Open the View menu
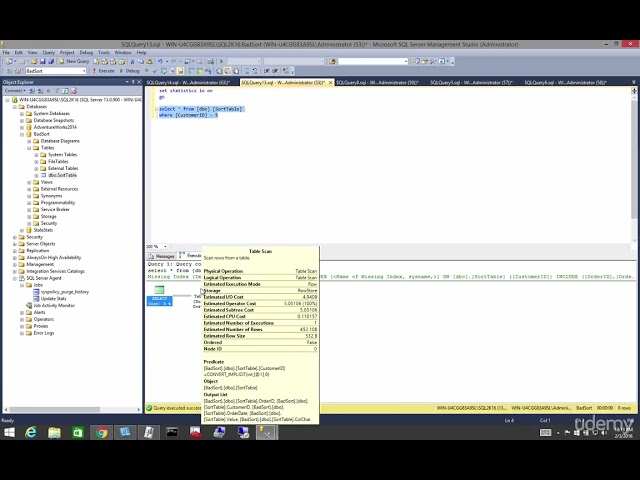This screenshot has height=480, width=640. [x=32, y=53]
